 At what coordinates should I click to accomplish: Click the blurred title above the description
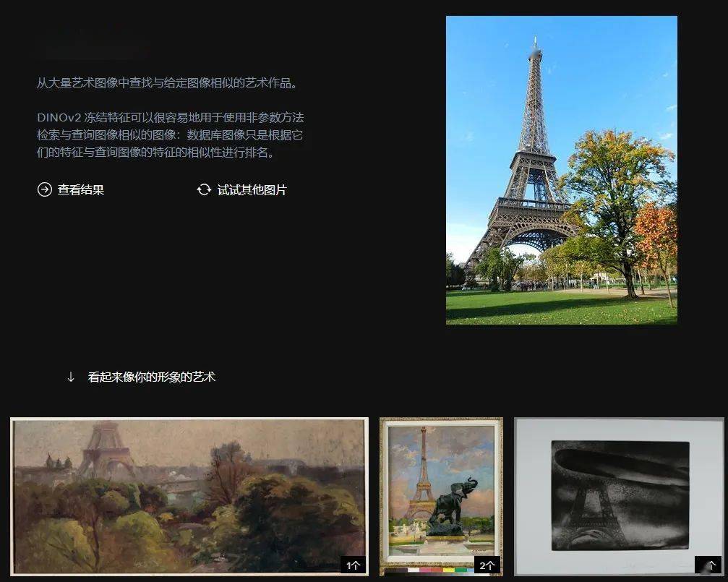93,45
